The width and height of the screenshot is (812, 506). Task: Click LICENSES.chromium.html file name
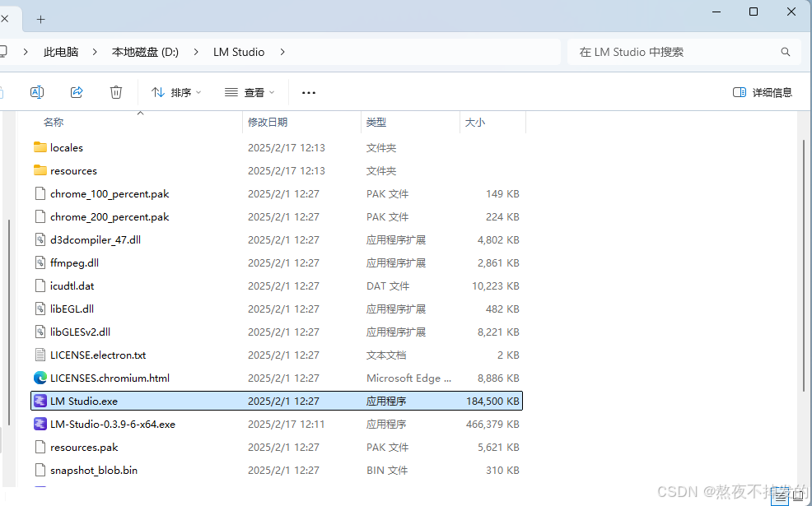(110, 378)
